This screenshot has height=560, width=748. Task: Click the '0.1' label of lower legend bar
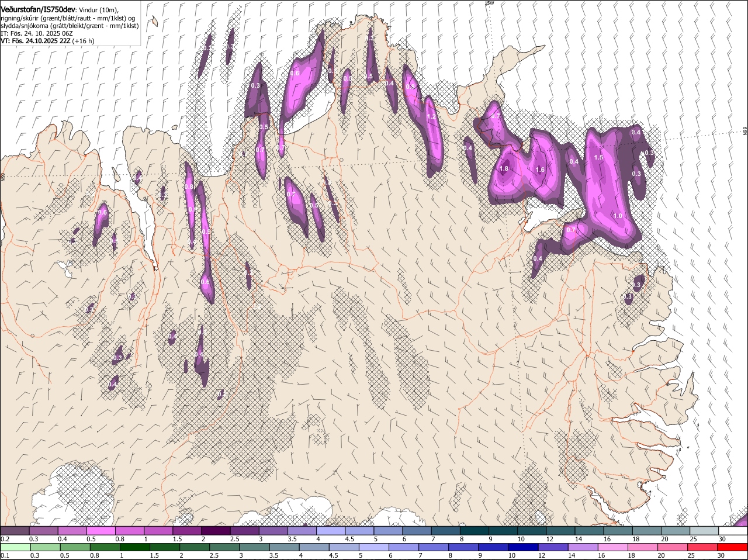[x=5, y=556]
